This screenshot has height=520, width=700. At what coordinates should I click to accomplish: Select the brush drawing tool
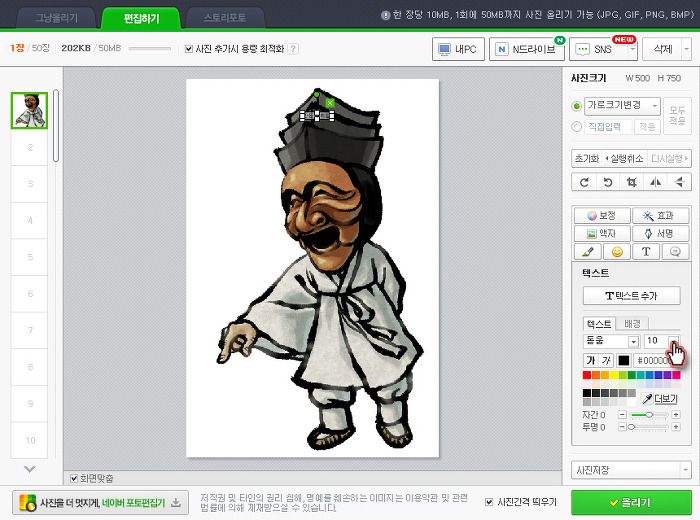pos(588,252)
